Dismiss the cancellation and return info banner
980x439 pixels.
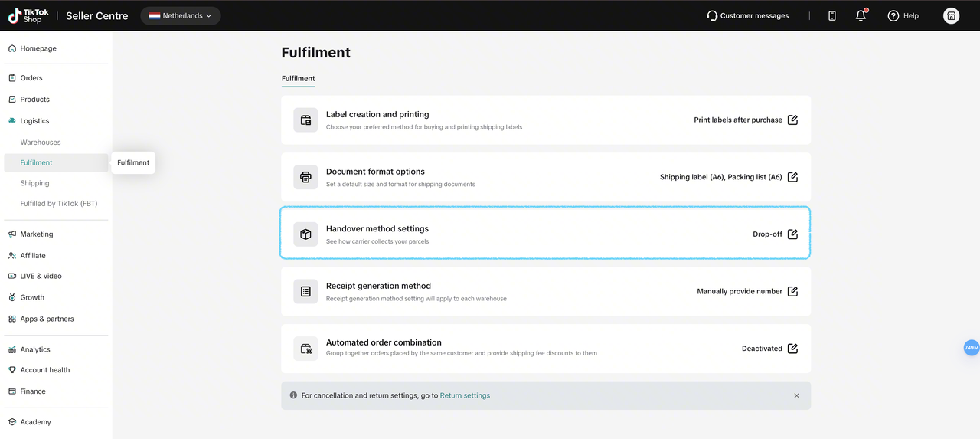(x=796, y=396)
